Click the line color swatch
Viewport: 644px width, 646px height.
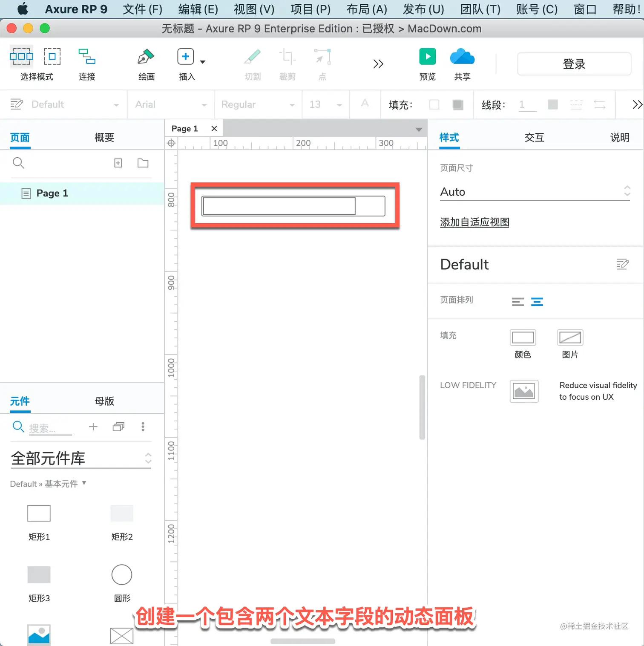coord(553,104)
